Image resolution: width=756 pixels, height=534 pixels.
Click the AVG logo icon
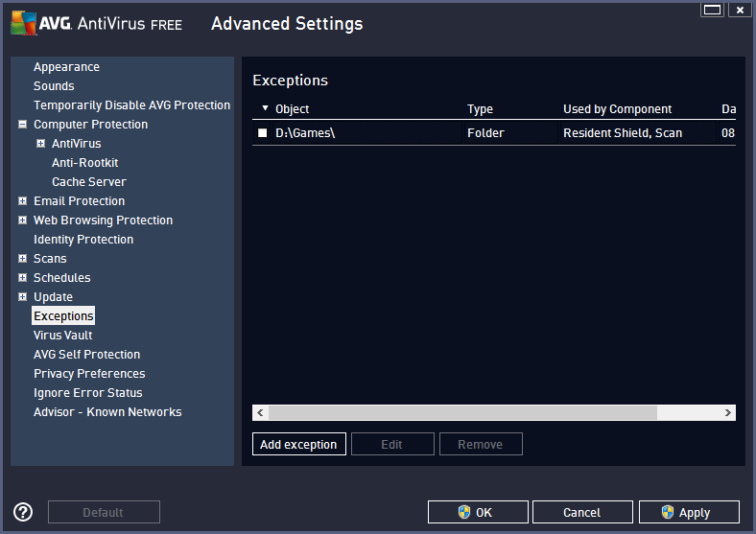(24, 23)
